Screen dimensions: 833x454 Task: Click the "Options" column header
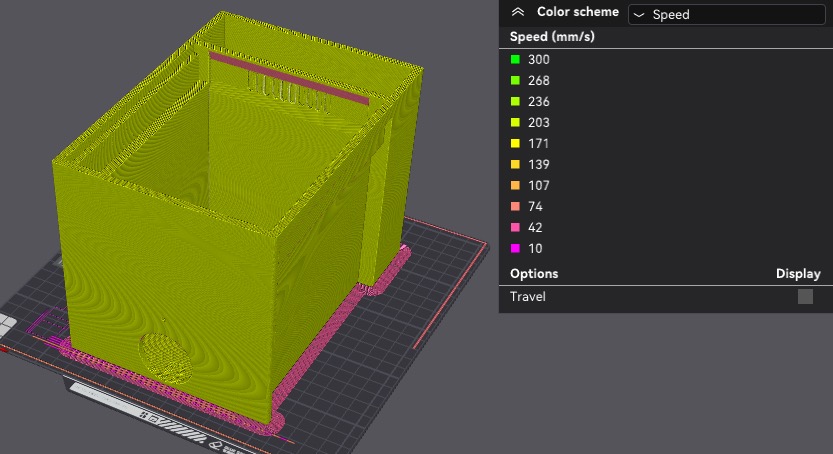pos(534,273)
